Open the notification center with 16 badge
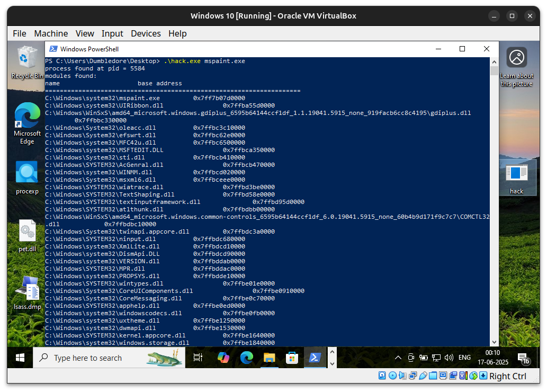The height and width of the screenshot is (392, 547). point(524,359)
